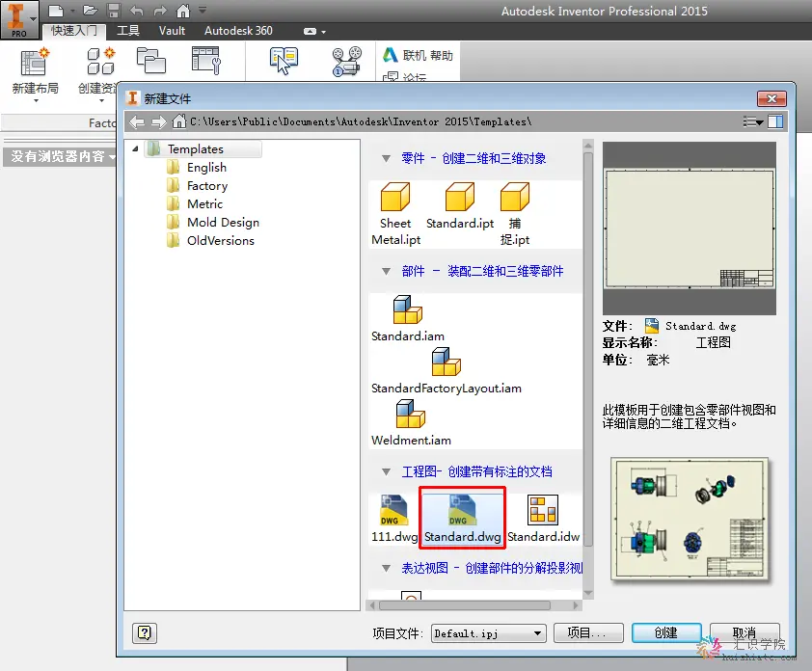Click the sample drawing views illustration
The image size is (812, 671).
690,520
